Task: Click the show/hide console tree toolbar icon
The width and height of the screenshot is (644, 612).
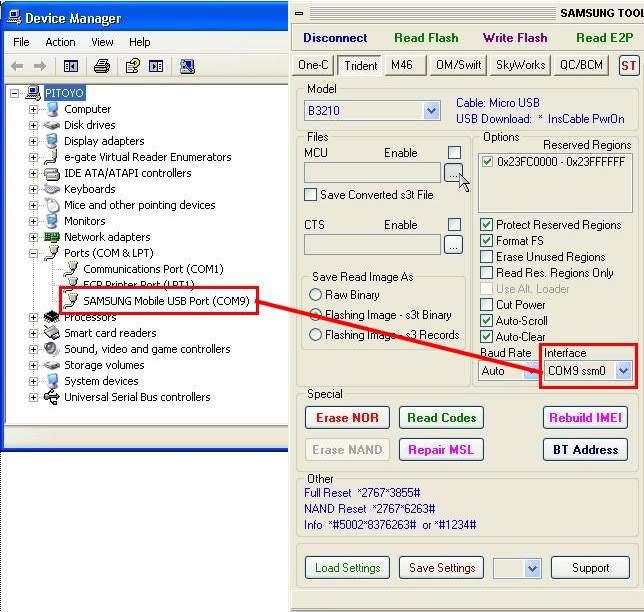Action: (x=71, y=66)
